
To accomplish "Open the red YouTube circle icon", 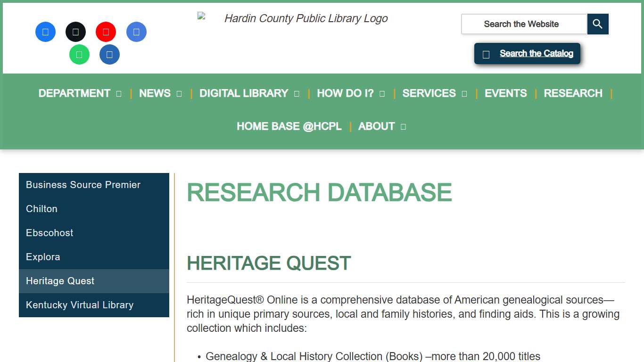I will [x=106, y=32].
